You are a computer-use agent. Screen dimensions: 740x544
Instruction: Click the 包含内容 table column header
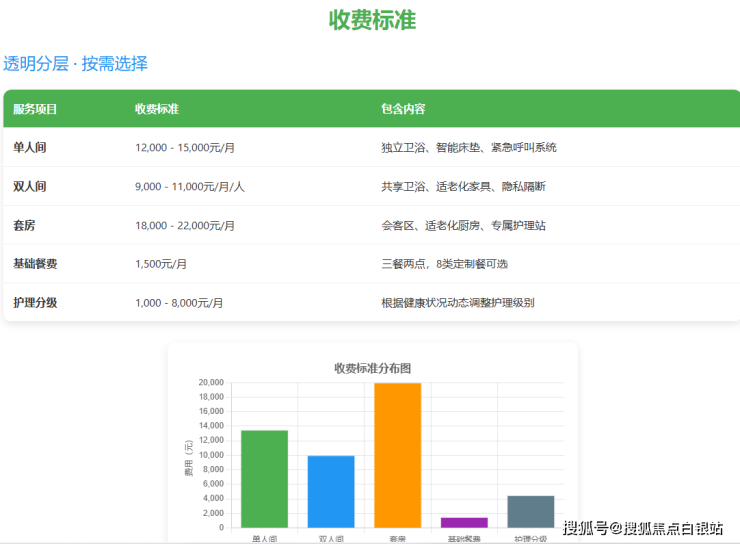click(x=403, y=109)
